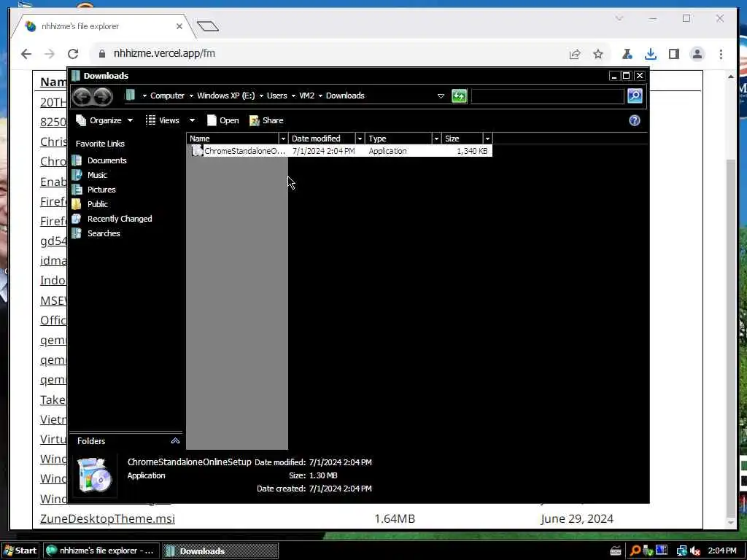Click Chrome address bar URL
Image resolution: width=747 pixels, height=560 pixels.
coord(164,53)
